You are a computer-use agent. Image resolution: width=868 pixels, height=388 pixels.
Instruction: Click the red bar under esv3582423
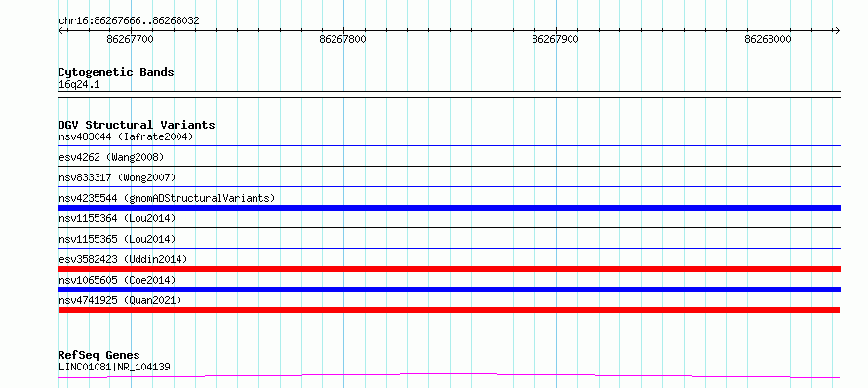[x=449, y=269]
